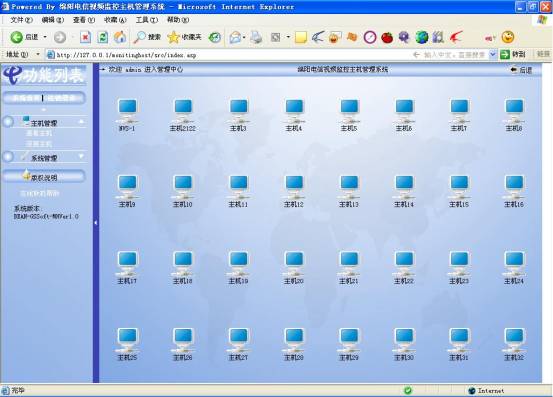This screenshot has height=397, width=553.
Task: Click the 主机10 label text
Action: click(183, 204)
